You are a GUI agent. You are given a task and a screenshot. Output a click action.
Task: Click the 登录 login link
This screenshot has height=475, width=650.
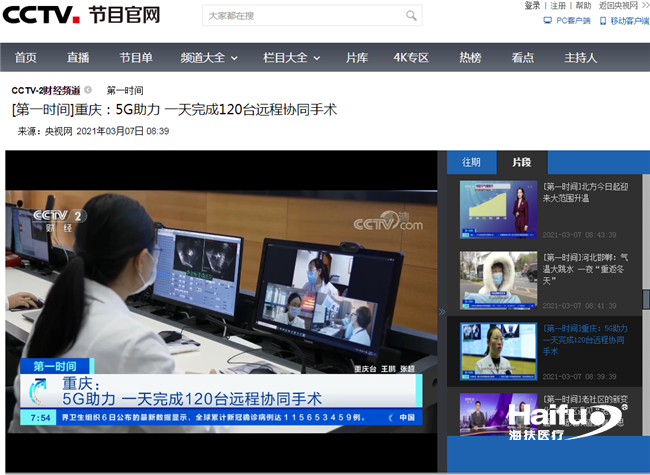532,6
